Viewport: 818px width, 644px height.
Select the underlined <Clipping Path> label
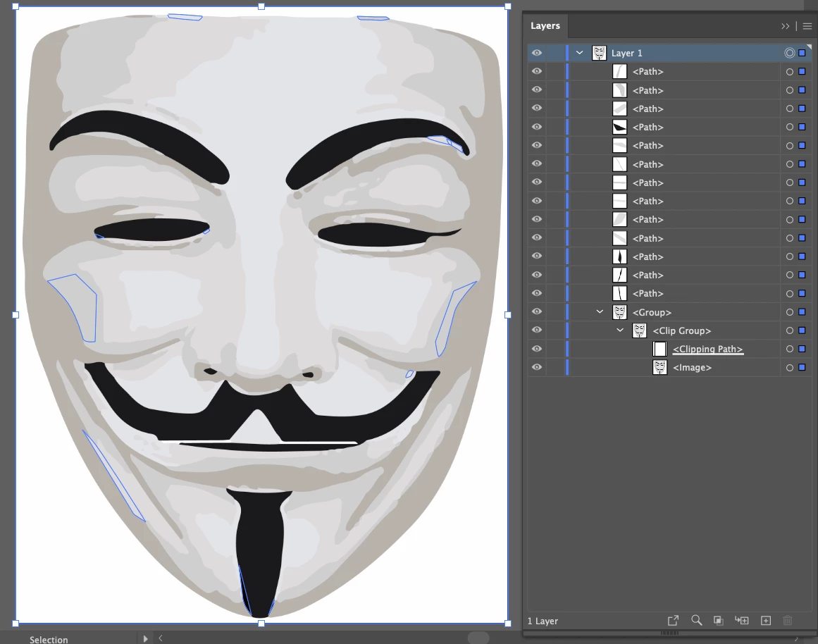pyautogui.click(x=708, y=349)
